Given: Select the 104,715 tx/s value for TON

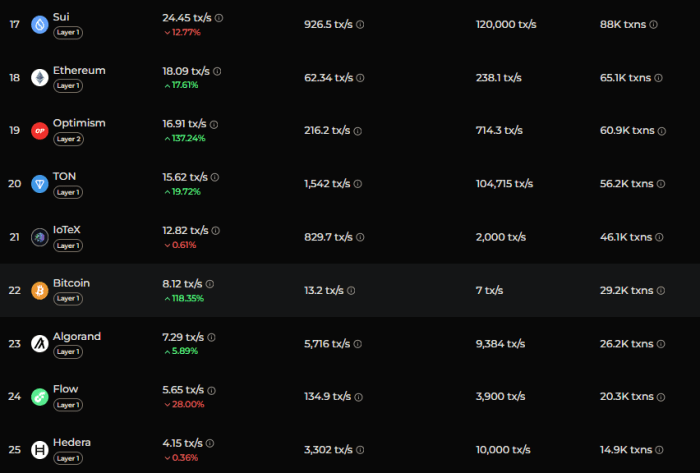Looking at the screenshot, I should 504,184.
